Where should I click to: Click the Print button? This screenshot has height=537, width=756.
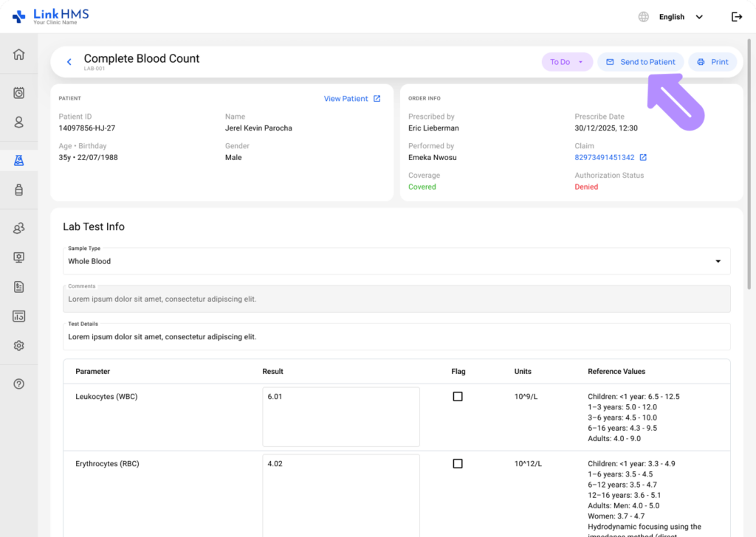[x=712, y=62]
